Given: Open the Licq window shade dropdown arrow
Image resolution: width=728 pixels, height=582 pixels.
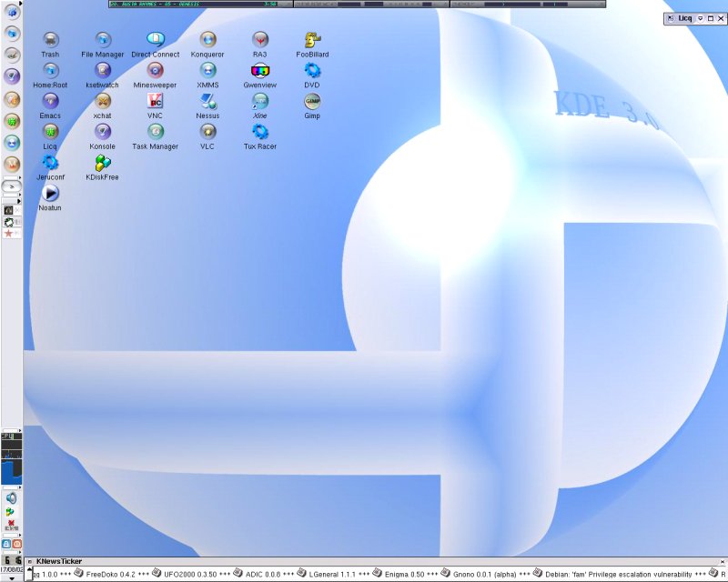Looking at the screenshot, I should coord(700,18).
